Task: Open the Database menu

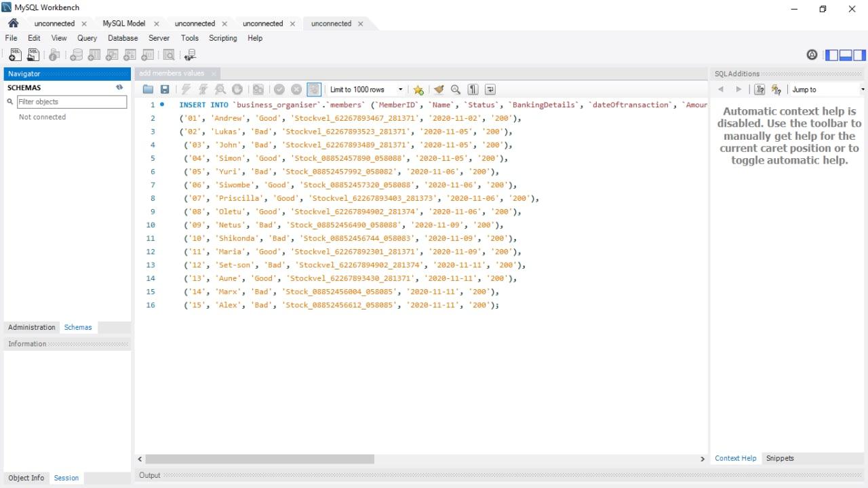Action: [x=123, y=39]
